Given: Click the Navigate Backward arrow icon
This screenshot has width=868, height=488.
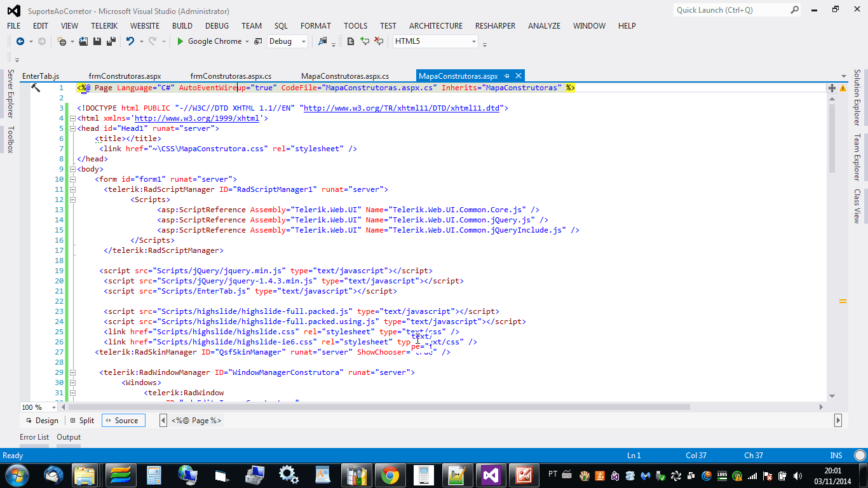Looking at the screenshot, I should [x=20, y=41].
